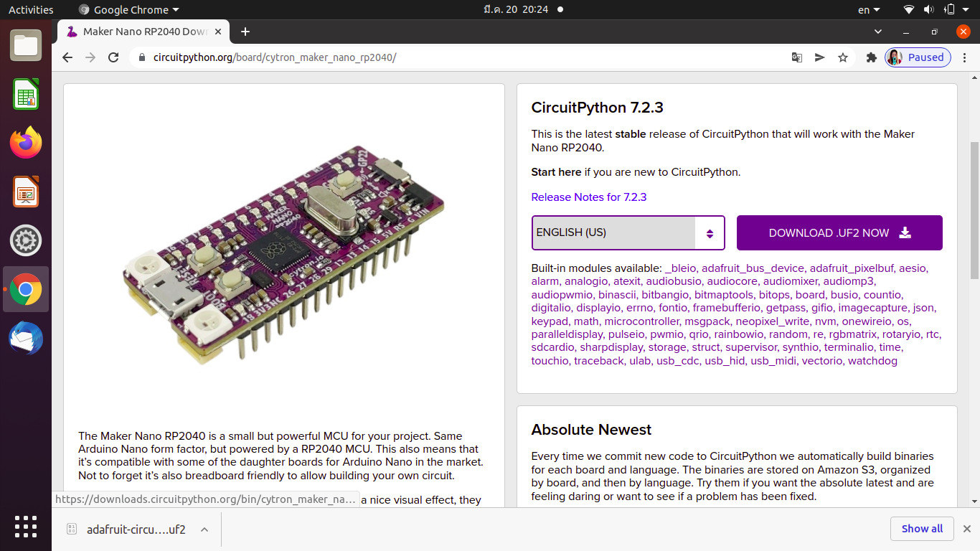Click the DOWNLOAD .UF2 NOW button

click(839, 232)
